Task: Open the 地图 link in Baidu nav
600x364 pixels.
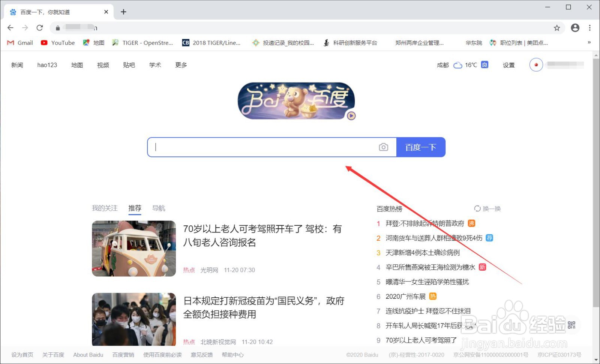Action: (x=77, y=65)
